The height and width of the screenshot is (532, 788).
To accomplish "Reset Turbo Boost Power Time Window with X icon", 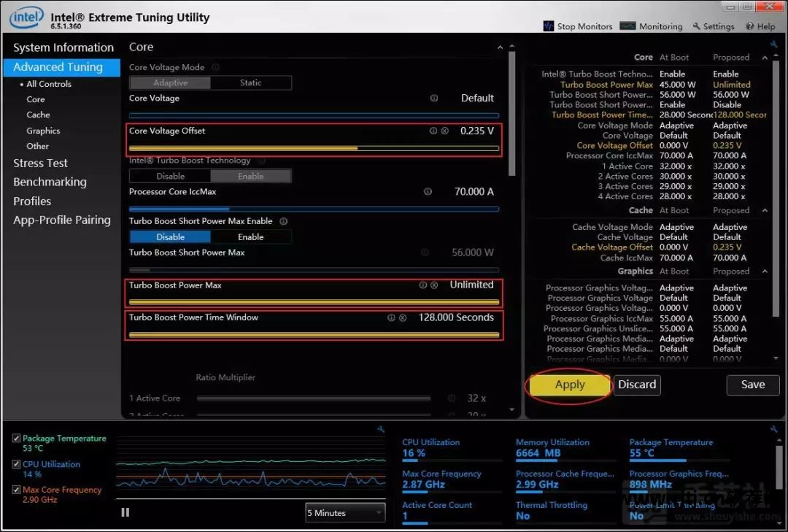I will [x=403, y=317].
